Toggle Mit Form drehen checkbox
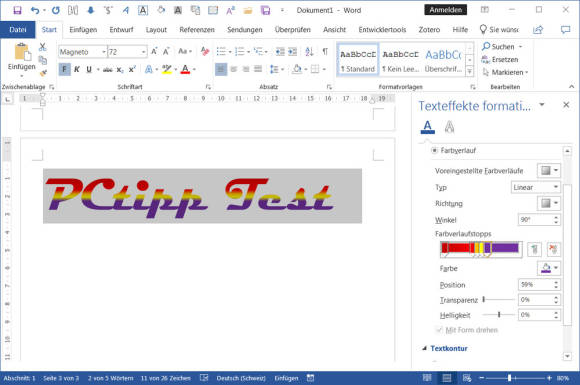Viewport: 580px width, 385px height. tap(439, 330)
